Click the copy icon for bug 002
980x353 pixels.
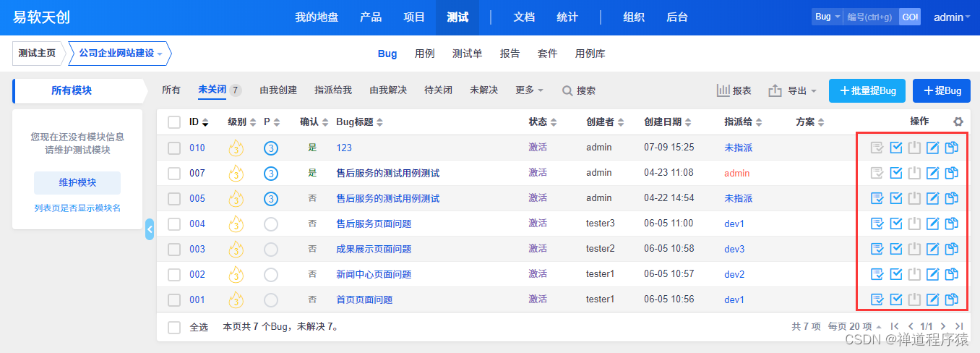click(952, 274)
